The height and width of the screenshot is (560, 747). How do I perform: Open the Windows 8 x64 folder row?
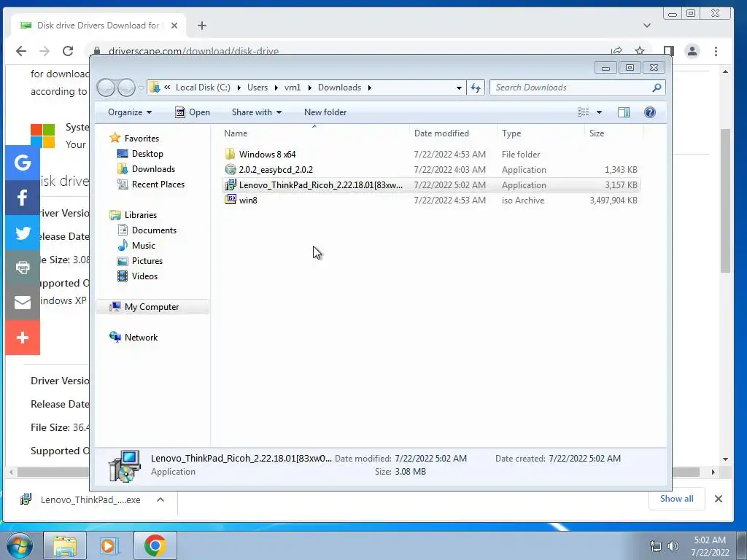click(x=431, y=155)
